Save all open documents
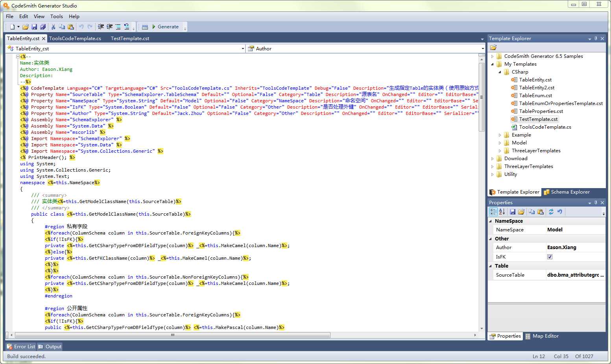 point(43,27)
